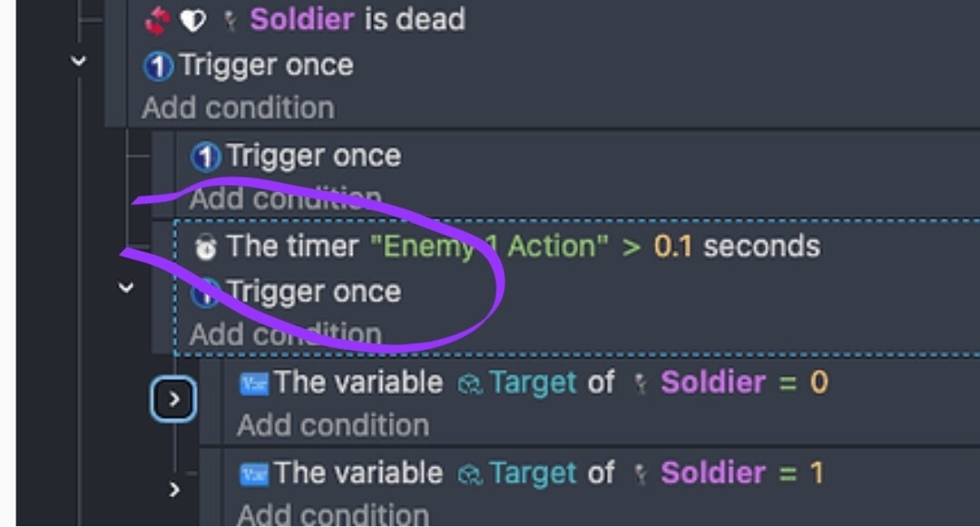Add condition under Target = 1 variable
This screenshot has width=980, height=527.
tap(333, 514)
